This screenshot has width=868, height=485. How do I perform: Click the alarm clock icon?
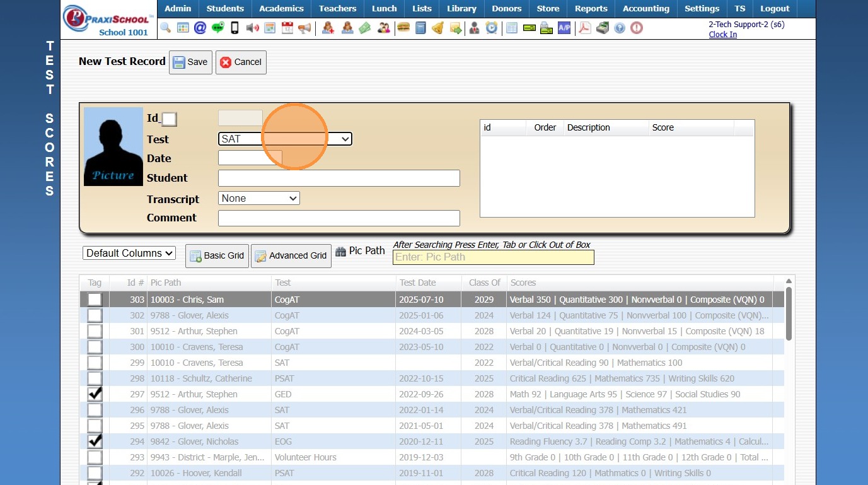point(491,28)
